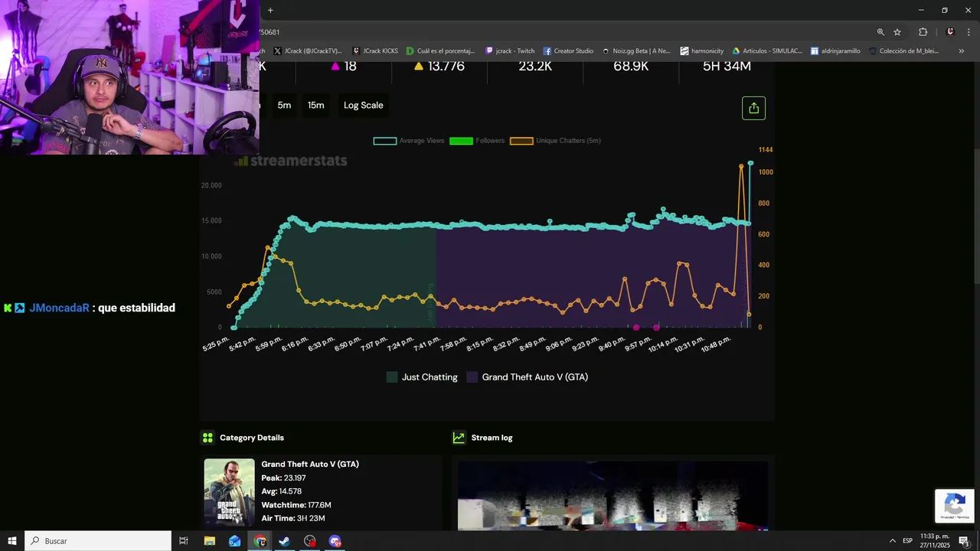Open the taskbar clock and date
This screenshot has height=551, width=980.
tap(934, 541)
